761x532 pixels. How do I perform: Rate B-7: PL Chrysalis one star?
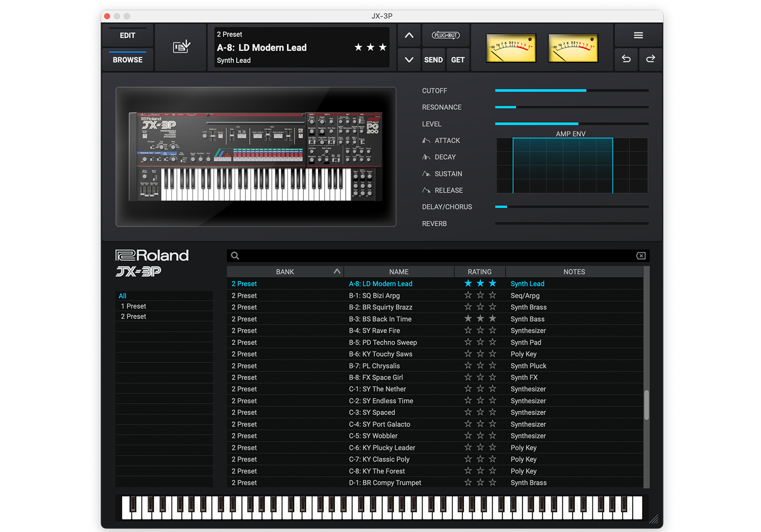468,365
